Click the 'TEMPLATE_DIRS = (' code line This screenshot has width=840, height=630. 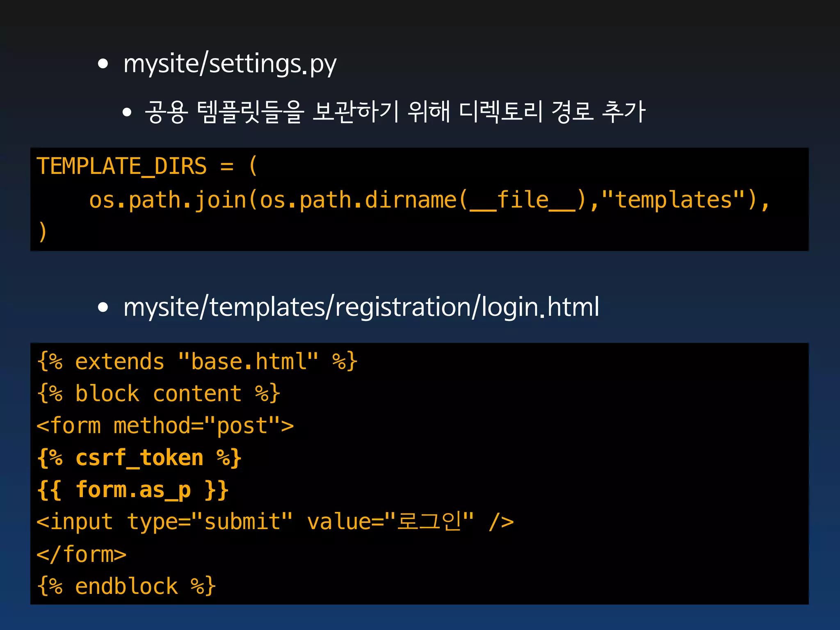(x=147, y=166)
